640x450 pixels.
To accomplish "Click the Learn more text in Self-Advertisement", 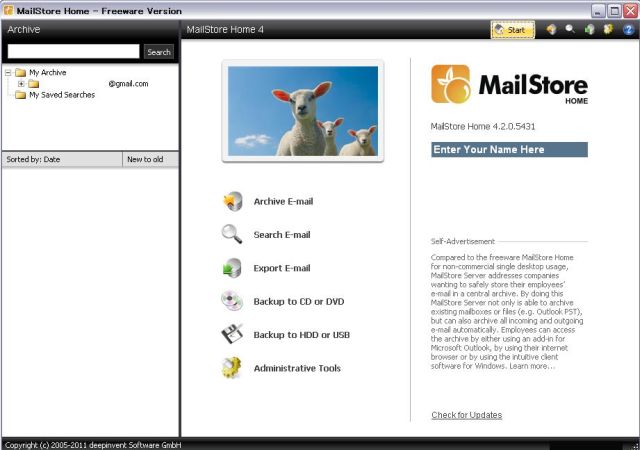I will (532, 366).
